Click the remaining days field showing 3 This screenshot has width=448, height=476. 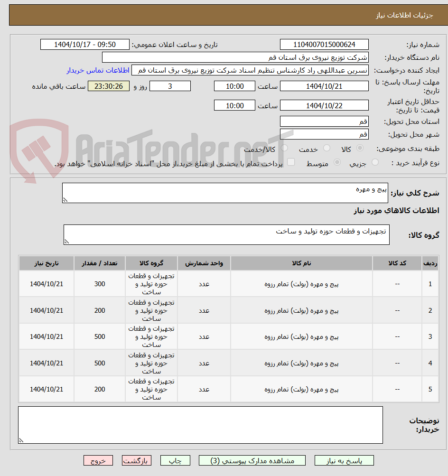click(x=170, y=86)
